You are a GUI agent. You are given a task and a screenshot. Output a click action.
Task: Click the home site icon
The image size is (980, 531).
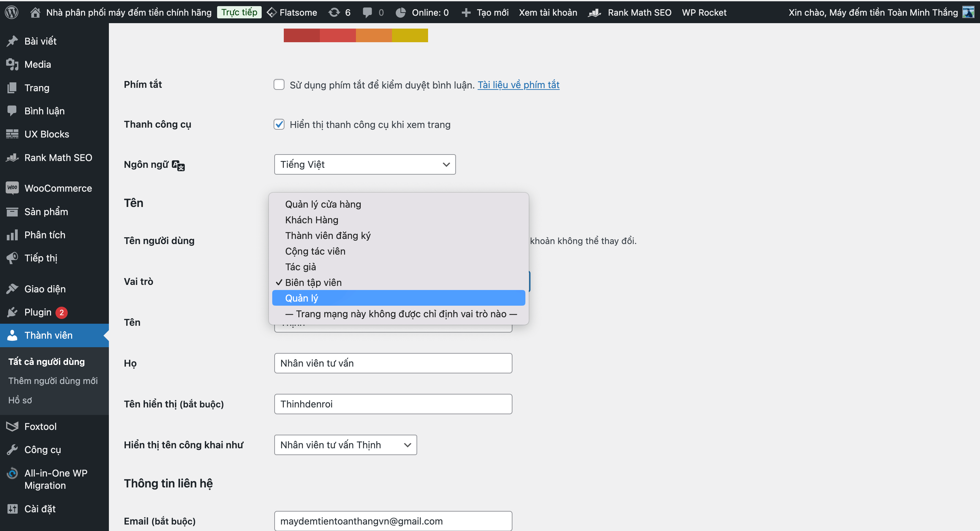tap(35, 12)
